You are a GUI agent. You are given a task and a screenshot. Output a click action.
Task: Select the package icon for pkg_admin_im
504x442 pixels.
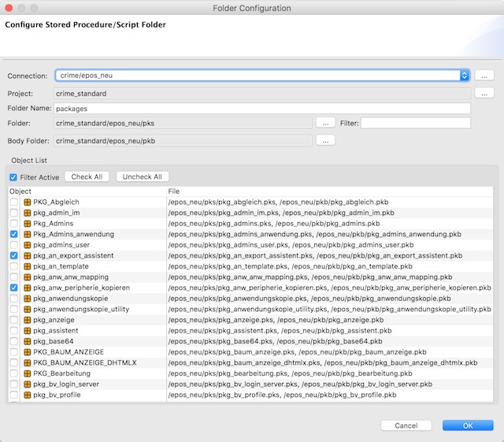(28, 213)
